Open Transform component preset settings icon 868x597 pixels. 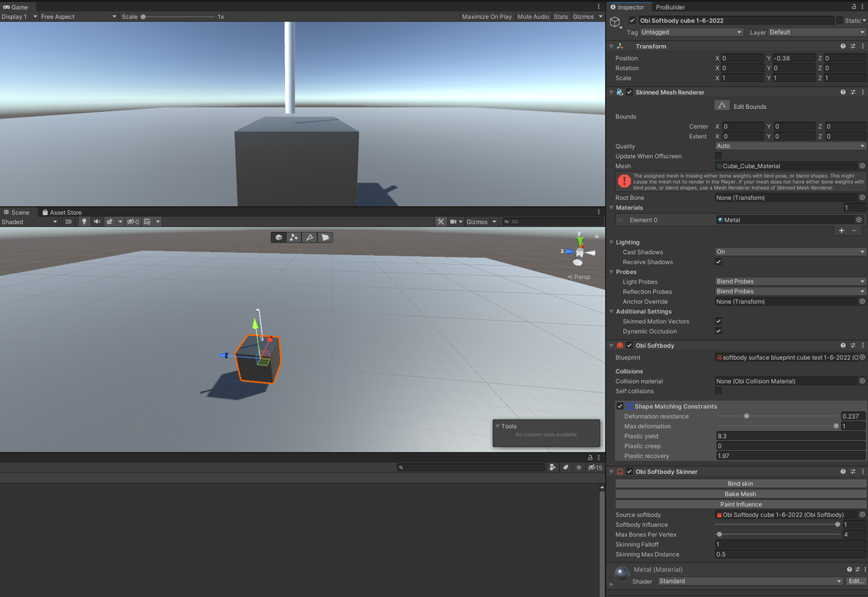[853, 46]
